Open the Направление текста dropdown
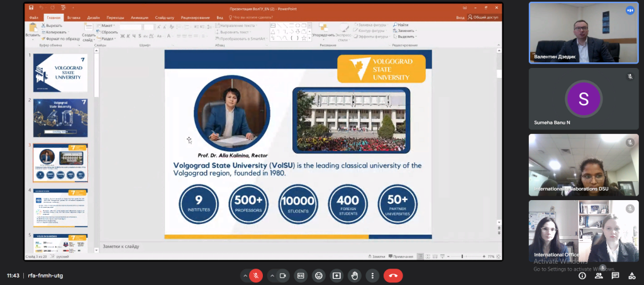Image resolution: width=644 pixels, height=285 pixels. click(236, 25)
